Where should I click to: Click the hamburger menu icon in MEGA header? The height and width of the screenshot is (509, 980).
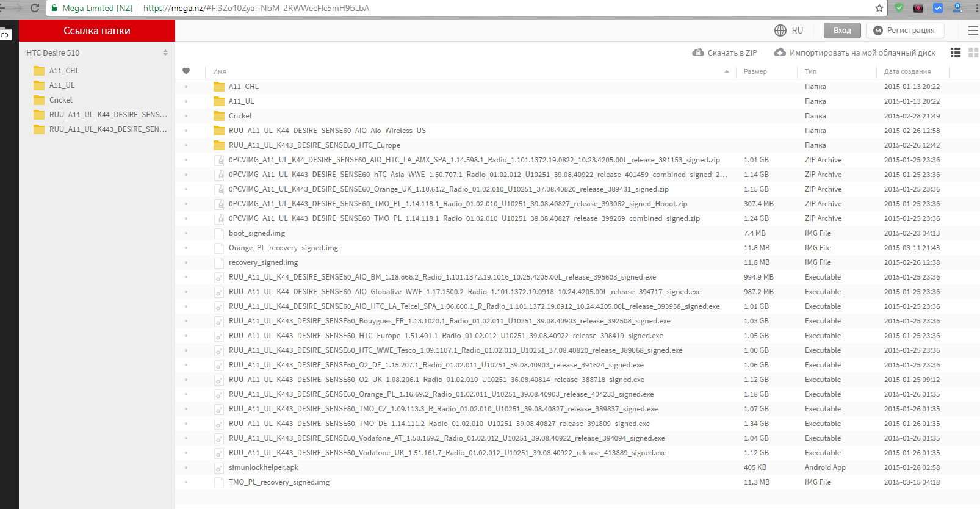tap(973, 31)
